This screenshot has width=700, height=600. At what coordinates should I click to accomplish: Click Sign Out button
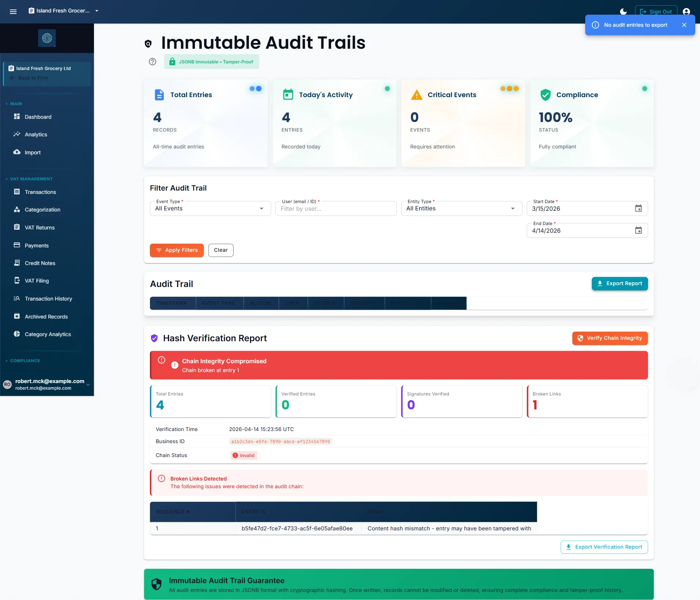656,11
